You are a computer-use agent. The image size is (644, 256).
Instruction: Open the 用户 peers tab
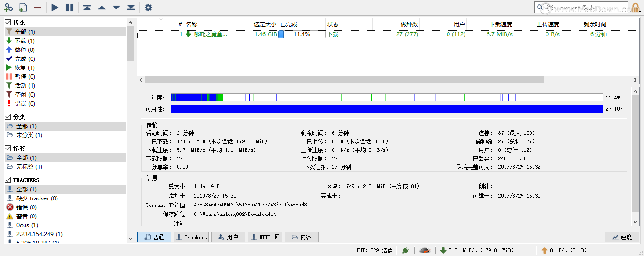(228, 237)
